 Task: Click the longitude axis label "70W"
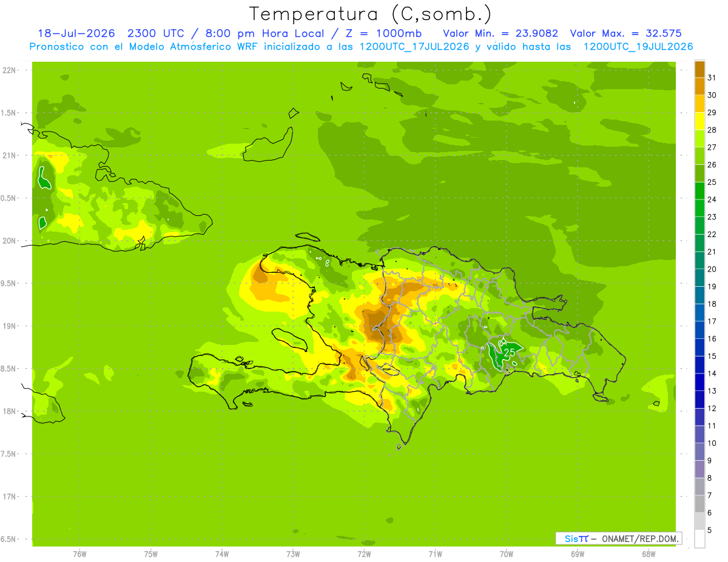point(506,554)
